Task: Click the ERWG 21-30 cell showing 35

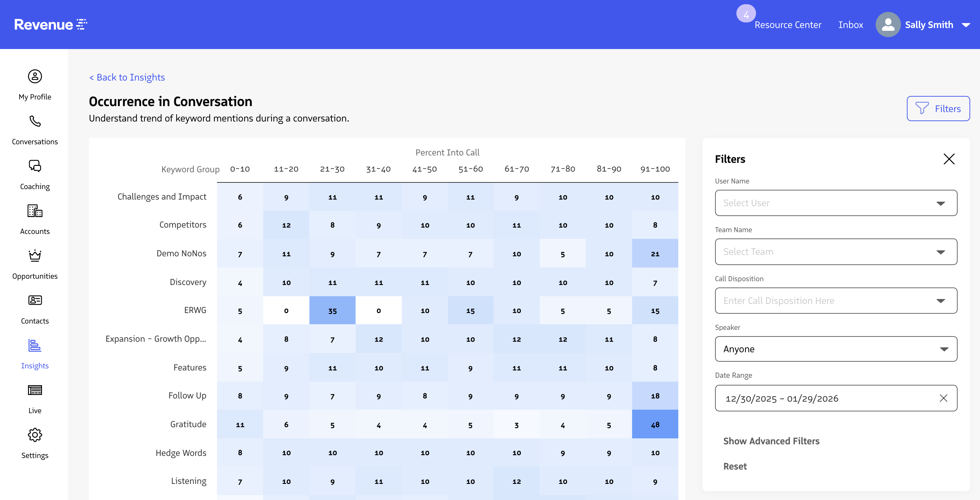Action: pos(332,311)
